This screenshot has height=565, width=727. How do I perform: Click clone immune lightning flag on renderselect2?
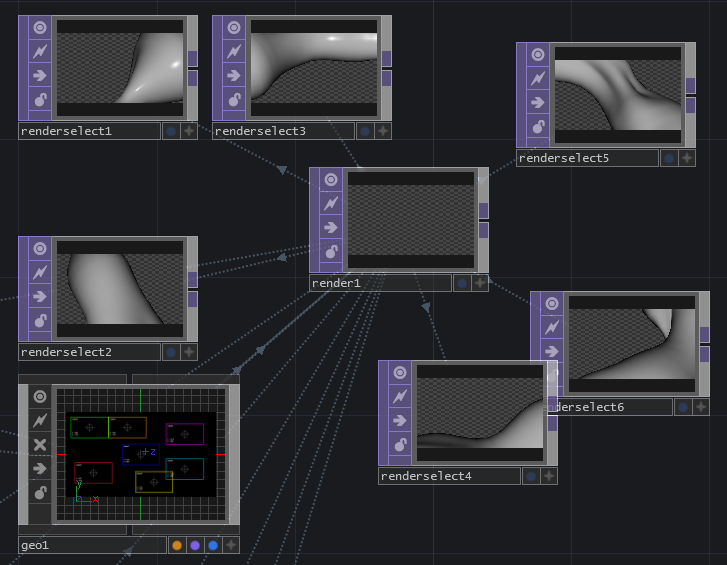point(40,272)
